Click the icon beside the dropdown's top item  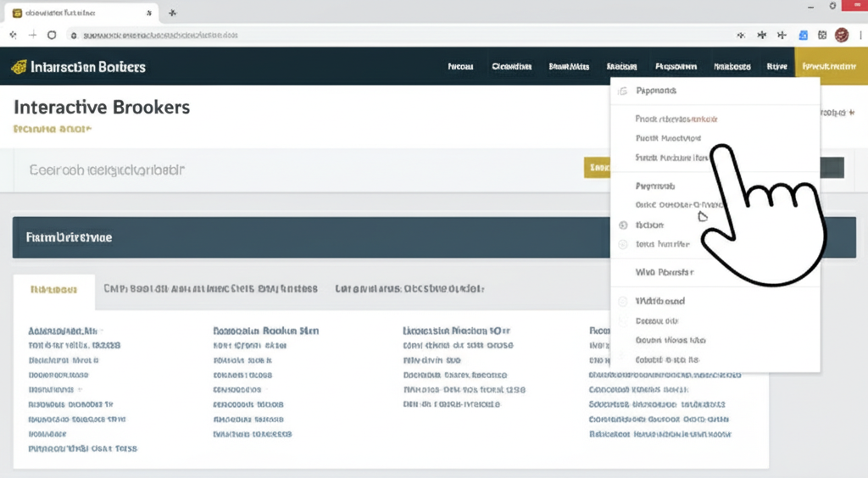tap(622, 91)
